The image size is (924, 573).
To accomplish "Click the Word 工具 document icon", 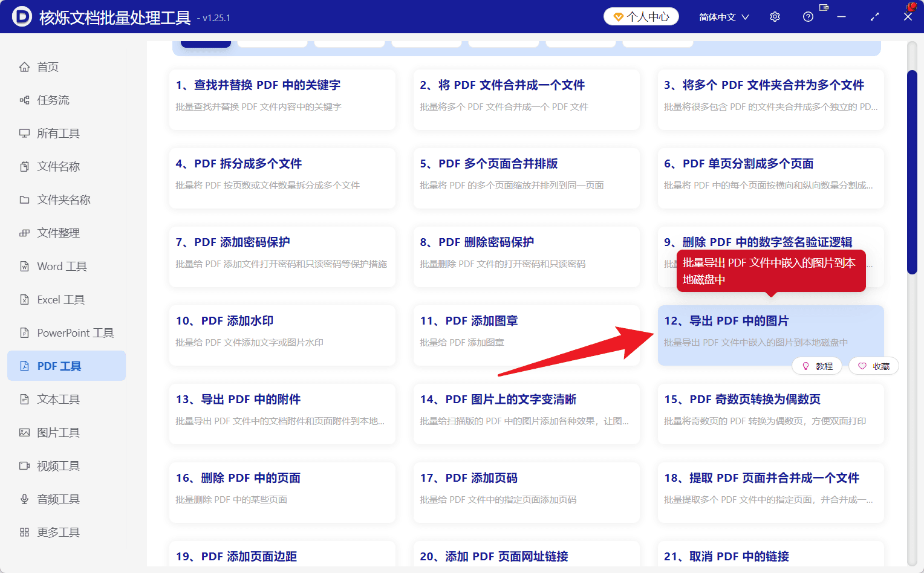I will (24, 267).
